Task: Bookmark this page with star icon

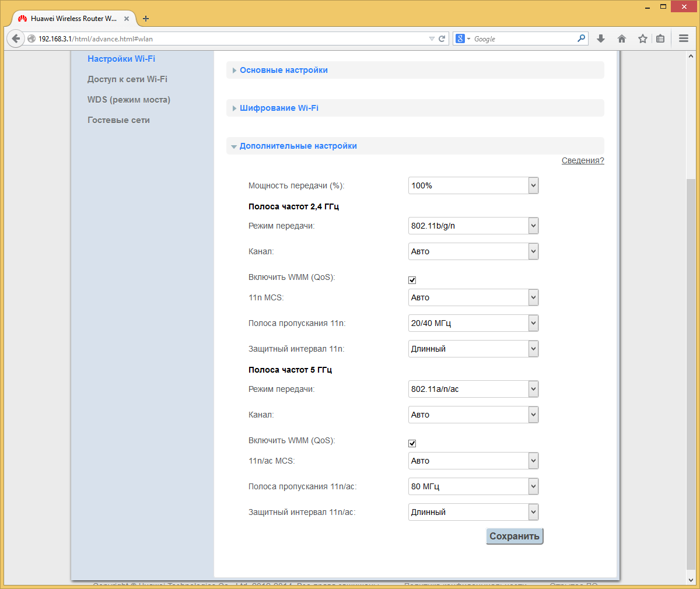Action: [x=643, y=38]
